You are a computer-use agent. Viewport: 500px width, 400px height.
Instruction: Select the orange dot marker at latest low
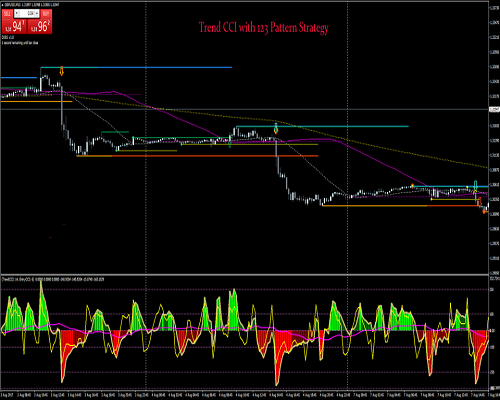click(x=484, y=212)
